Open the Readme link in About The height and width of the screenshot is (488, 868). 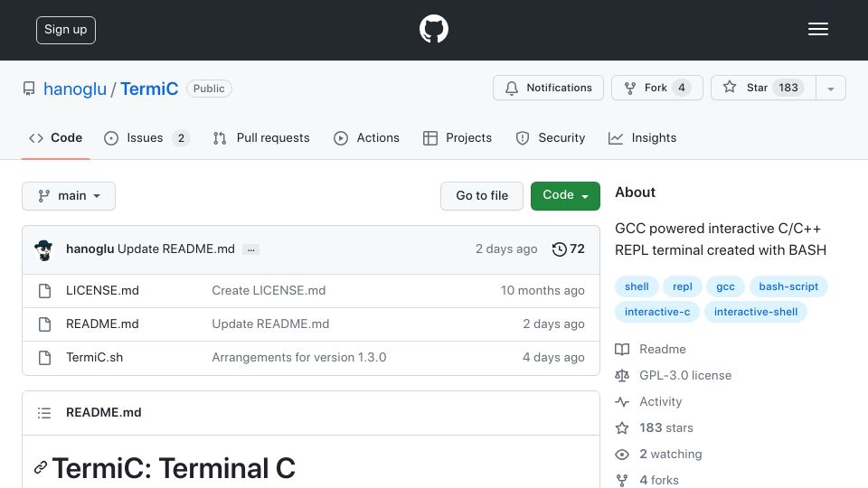(650, 349)
